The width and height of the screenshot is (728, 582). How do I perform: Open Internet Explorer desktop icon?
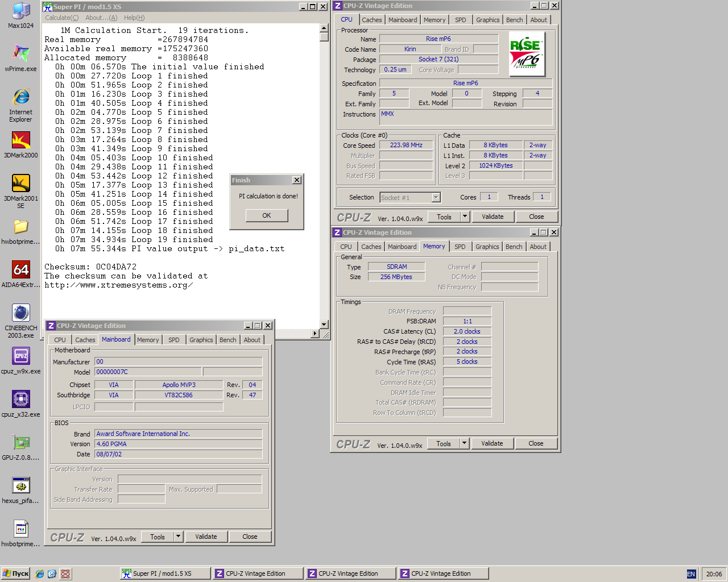tap(21, 105)
